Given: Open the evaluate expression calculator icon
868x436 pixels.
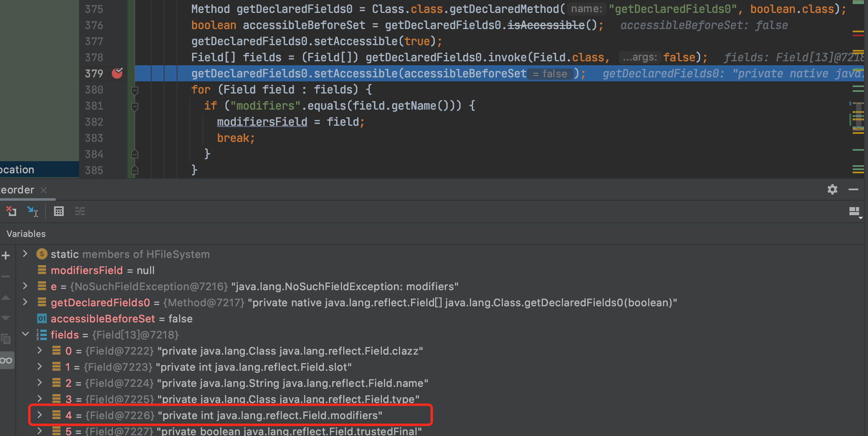Looking at the screenshot, I should click(x=59, y=211).
